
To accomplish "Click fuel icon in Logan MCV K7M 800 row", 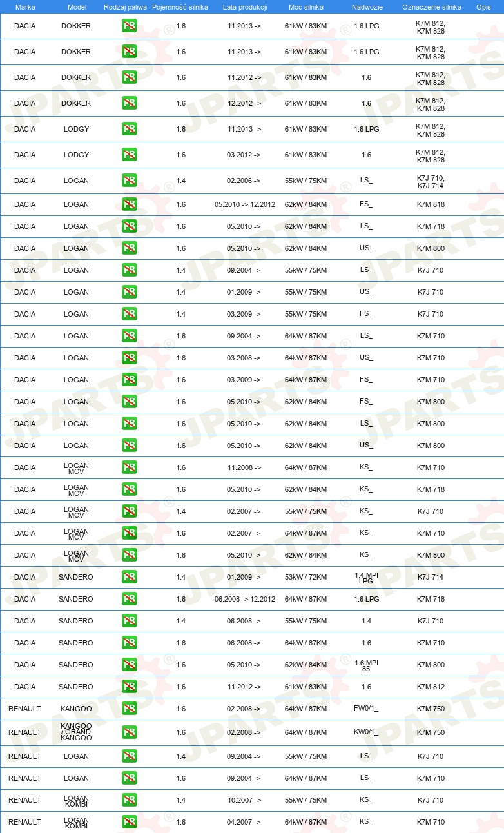I will click(129, 555).
